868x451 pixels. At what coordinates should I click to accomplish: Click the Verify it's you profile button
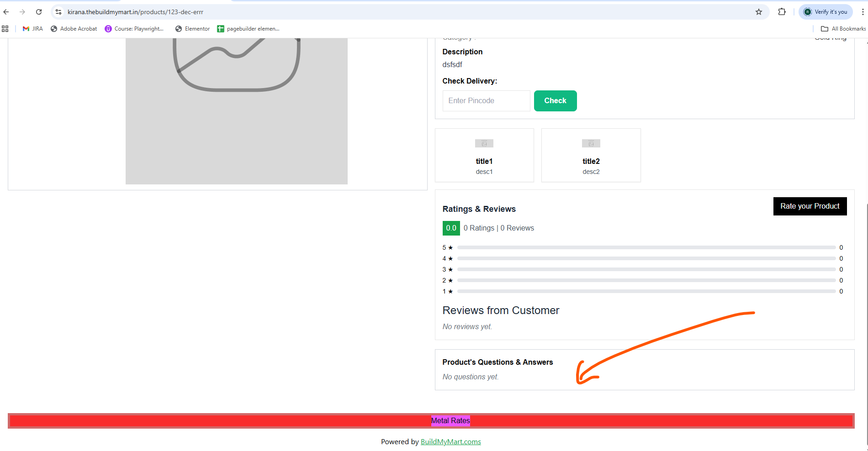tap(826, 12)
